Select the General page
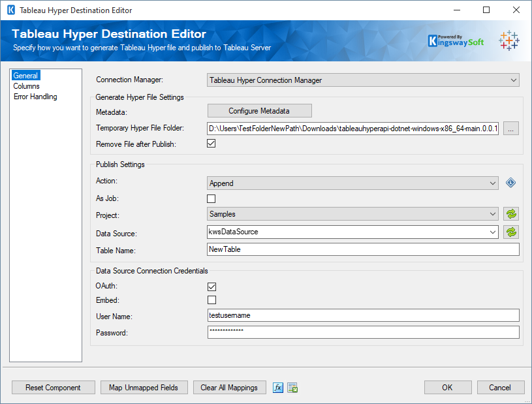Viewport: 532px width, 404px height. click(25, 75)
